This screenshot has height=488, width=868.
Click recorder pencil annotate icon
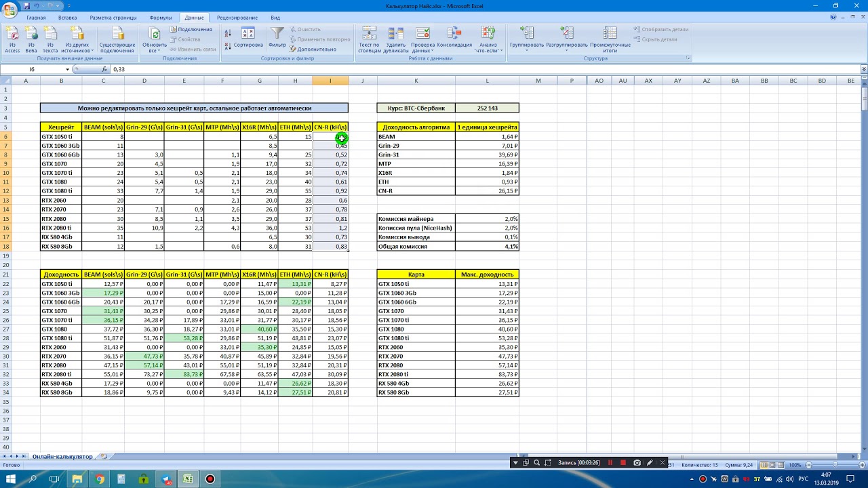pyautogui.click(x=650, y=462)
